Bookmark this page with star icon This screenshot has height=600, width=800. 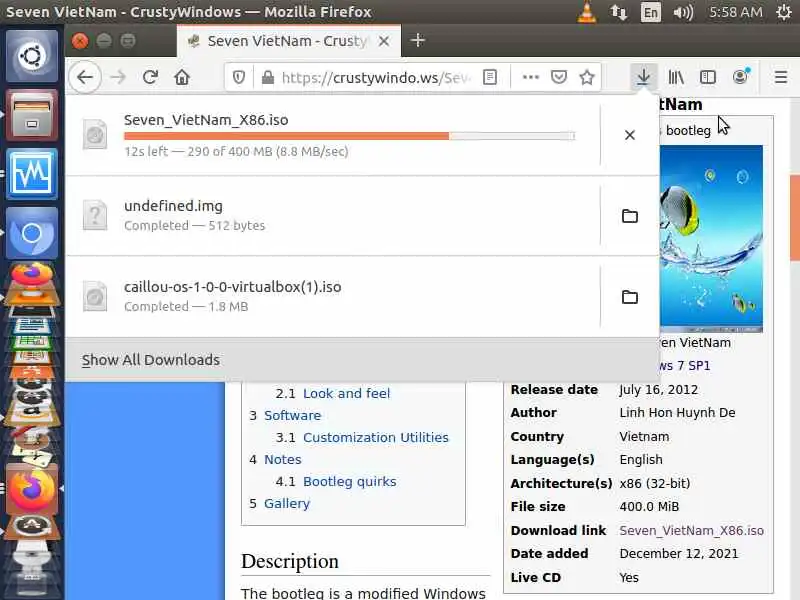pos(587,78)
